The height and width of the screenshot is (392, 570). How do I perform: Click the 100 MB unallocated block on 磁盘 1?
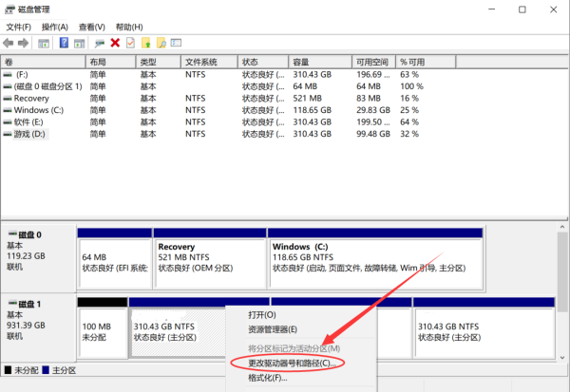coord(102,332)
